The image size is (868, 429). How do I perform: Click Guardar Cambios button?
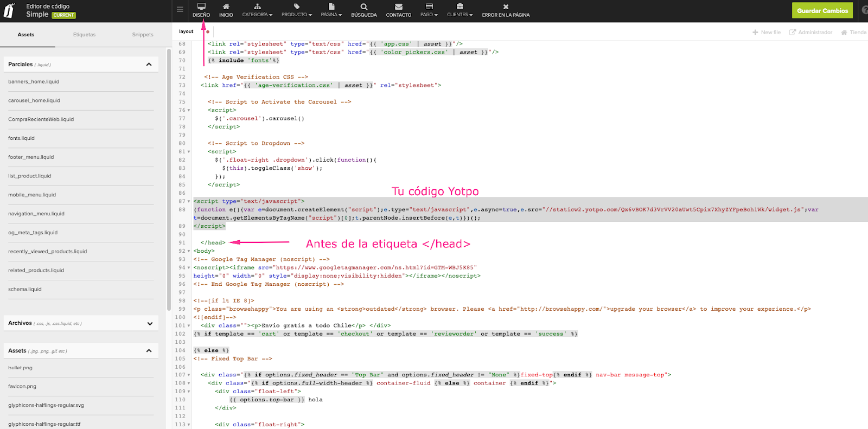(822, 10)
